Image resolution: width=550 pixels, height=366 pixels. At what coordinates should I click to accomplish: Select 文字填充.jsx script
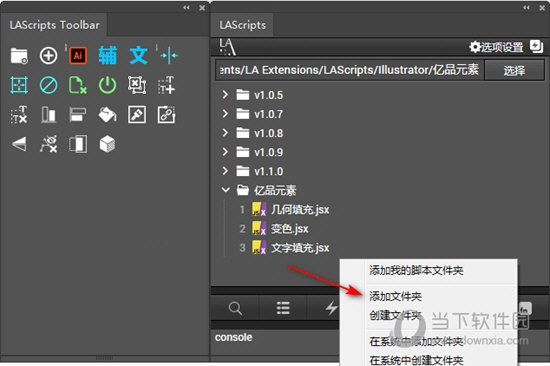tap(300, 248)
